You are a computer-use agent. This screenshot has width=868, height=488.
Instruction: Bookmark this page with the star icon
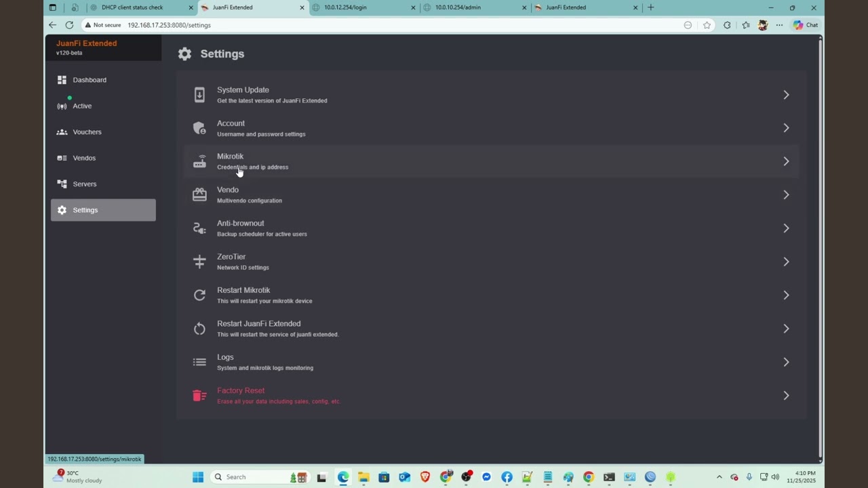(707, 25)
